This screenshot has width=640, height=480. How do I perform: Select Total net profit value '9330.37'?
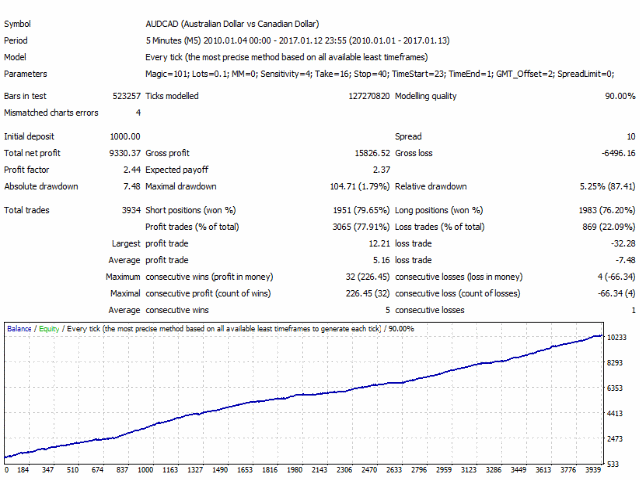click(124, 153)
